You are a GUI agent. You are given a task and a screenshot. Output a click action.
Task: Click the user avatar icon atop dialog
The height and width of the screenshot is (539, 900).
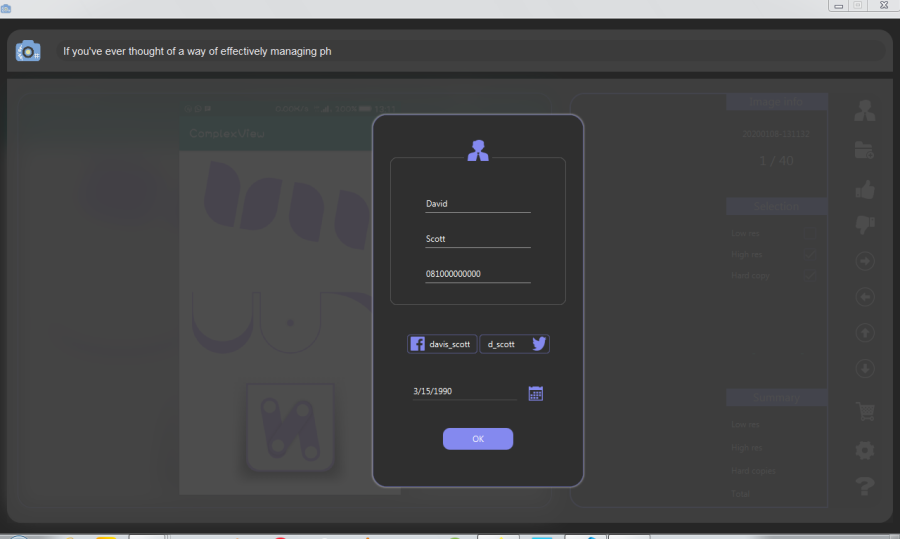tap(478, 150)
